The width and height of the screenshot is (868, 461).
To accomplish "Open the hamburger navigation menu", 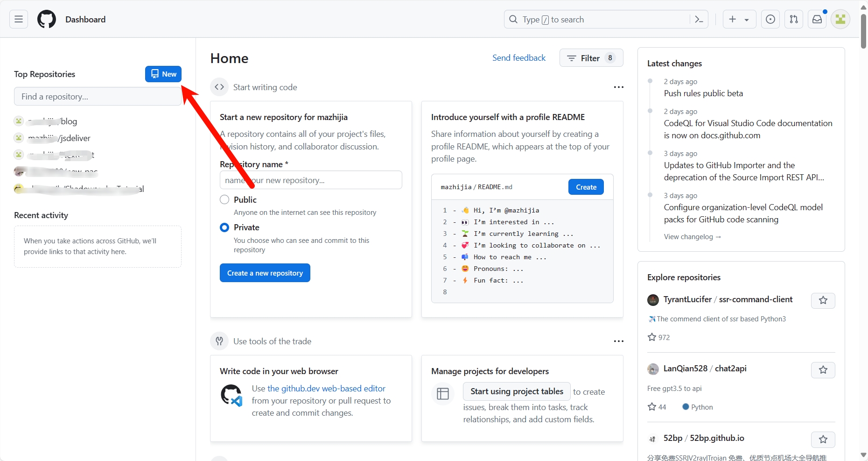I will 19,19.
